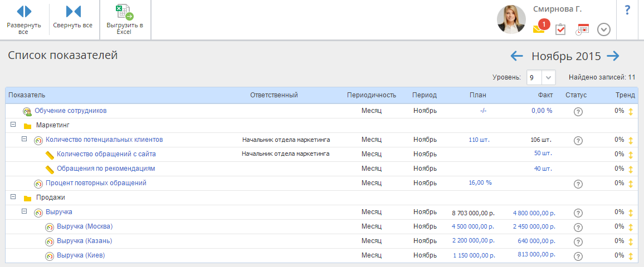Go to next month after Ноябрь 2015

(613, 56)
